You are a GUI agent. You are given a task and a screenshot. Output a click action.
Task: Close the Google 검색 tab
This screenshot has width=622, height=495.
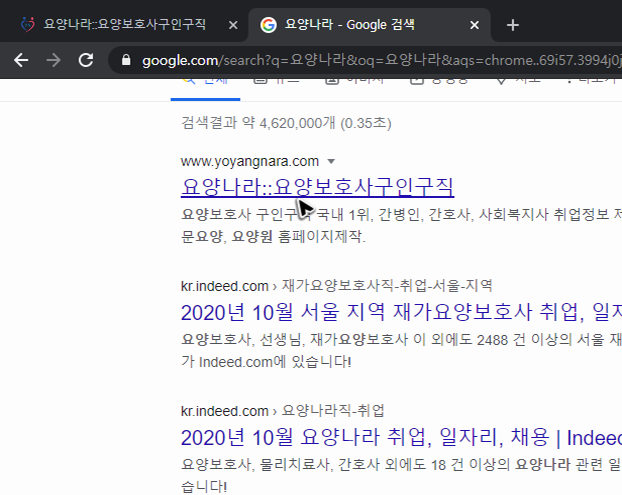[474, 25]
